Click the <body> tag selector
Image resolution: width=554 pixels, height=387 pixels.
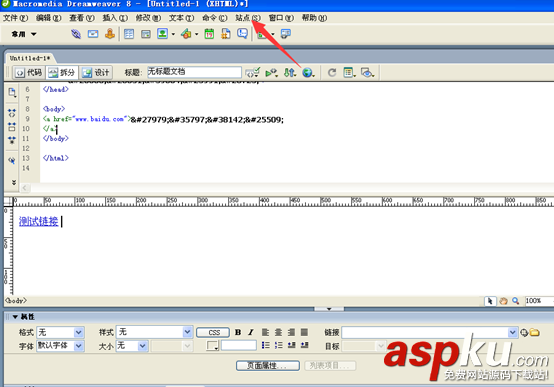pos(16,301)
